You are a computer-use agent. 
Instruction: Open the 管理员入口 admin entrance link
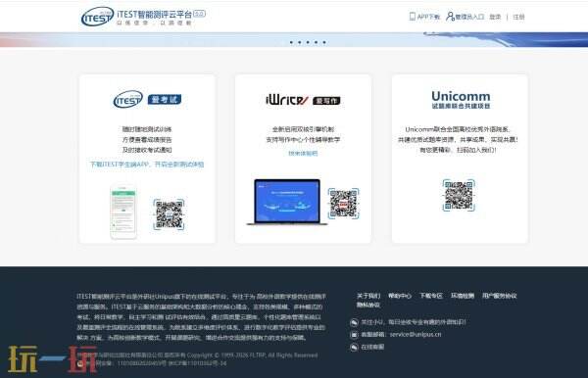(469, 17)
